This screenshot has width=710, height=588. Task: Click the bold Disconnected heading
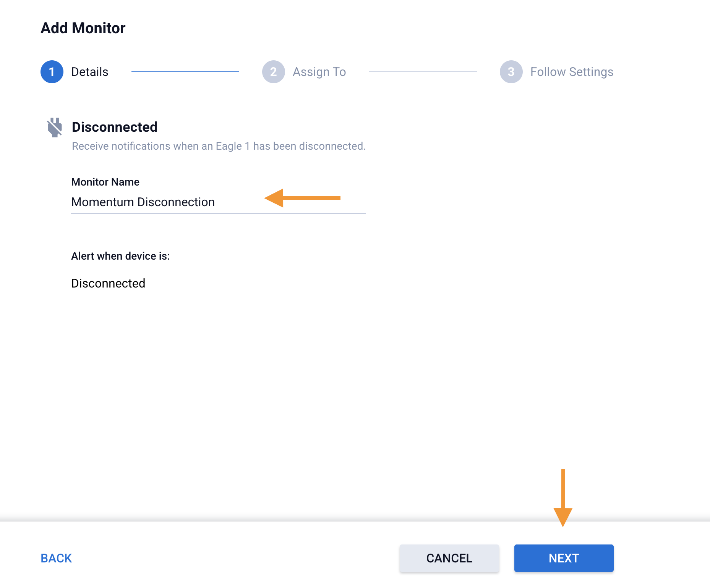point(114,127)
